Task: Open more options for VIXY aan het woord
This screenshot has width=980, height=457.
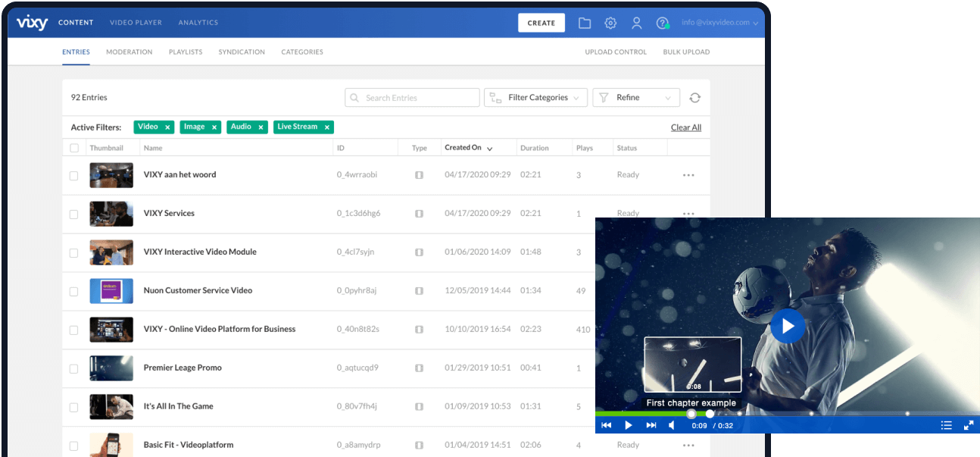Action: (x=688, y=175)
